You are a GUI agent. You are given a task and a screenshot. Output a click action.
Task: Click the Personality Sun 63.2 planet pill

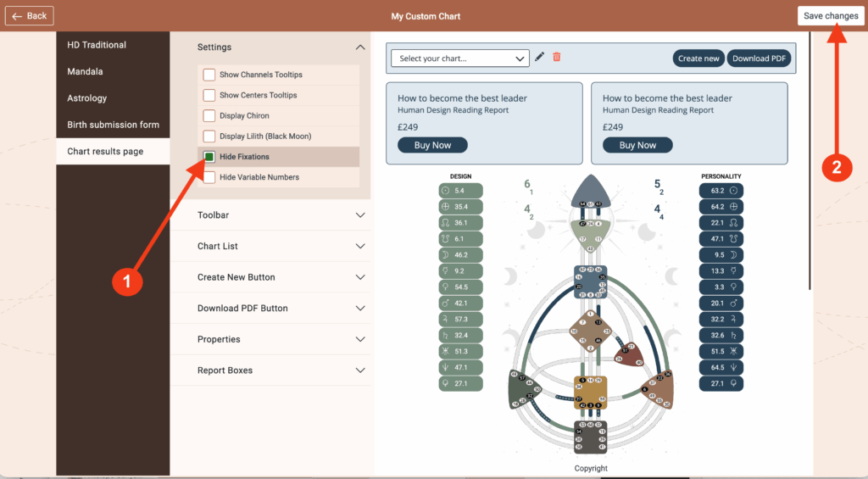[721, 191]
